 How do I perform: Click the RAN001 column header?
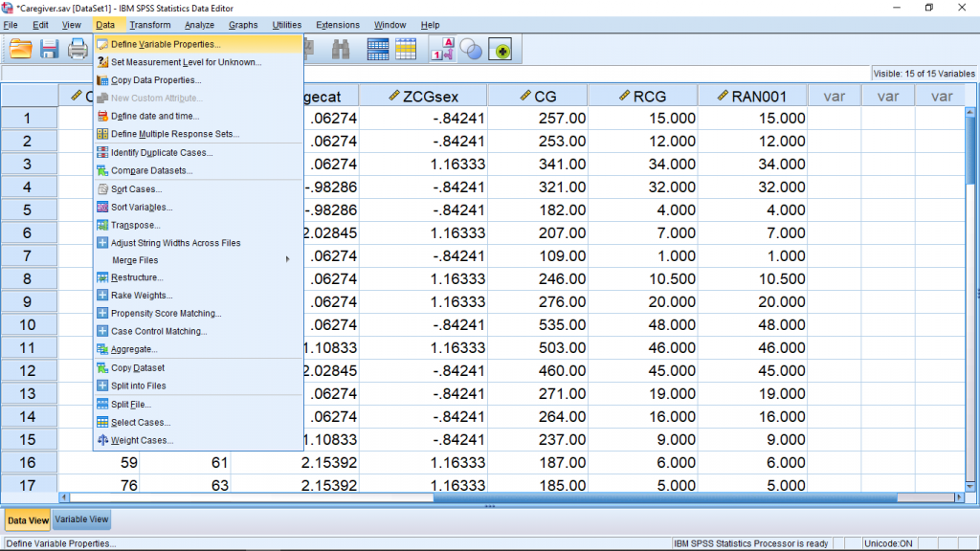tap(752, 96)
